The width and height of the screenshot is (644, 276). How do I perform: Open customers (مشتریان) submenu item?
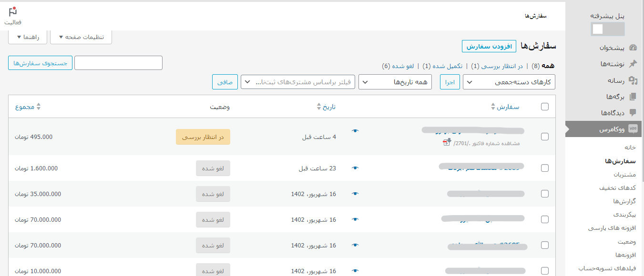click(625, 175)
